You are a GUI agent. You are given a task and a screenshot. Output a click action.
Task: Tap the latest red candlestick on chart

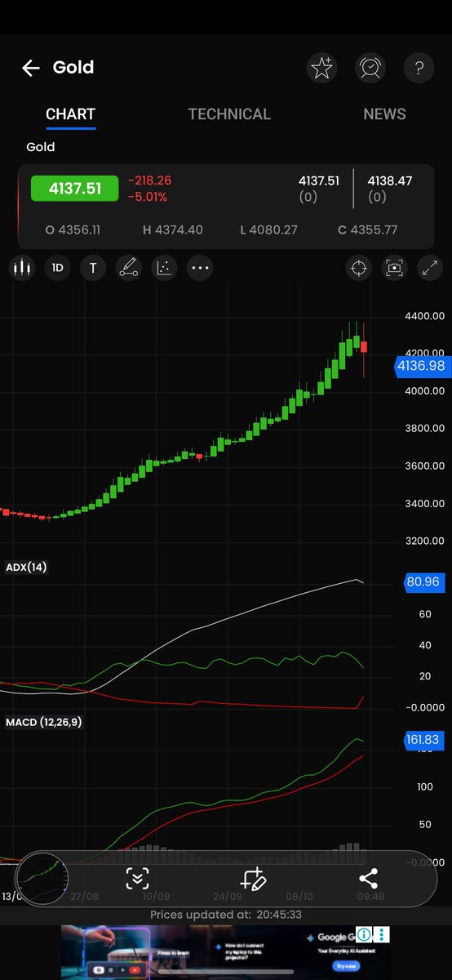364,347
